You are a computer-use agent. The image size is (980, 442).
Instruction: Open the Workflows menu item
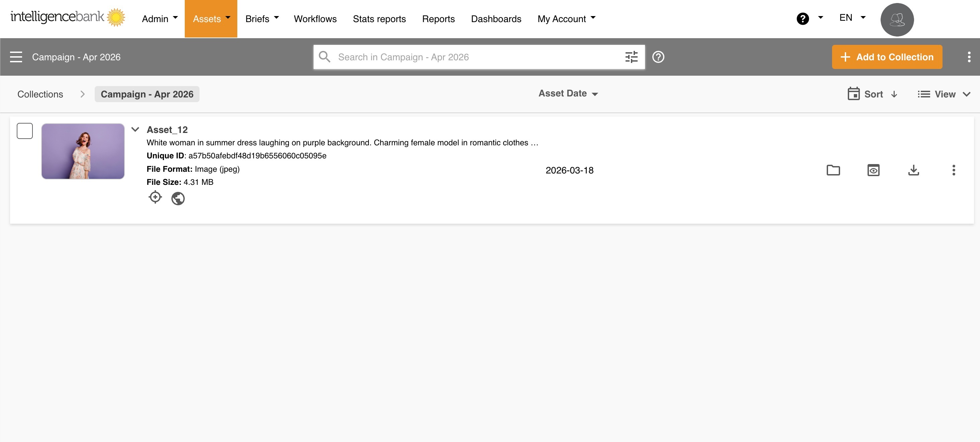(x=315, y=19)
